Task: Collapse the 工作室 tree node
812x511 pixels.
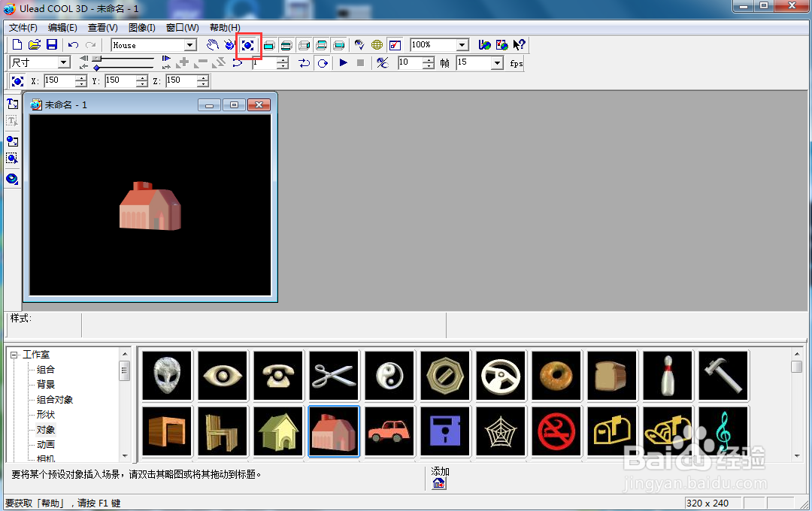Action: (14, 355)
